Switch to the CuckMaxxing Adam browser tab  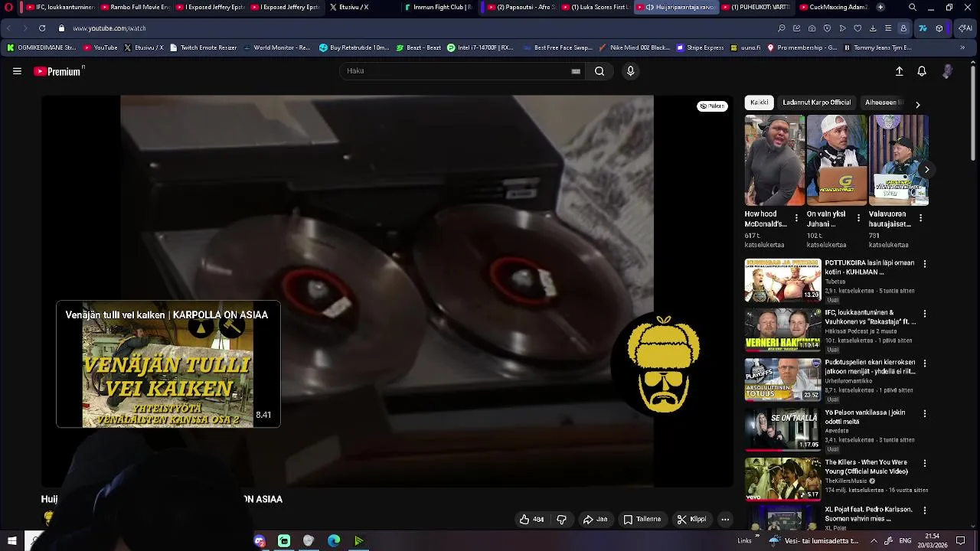833,7
